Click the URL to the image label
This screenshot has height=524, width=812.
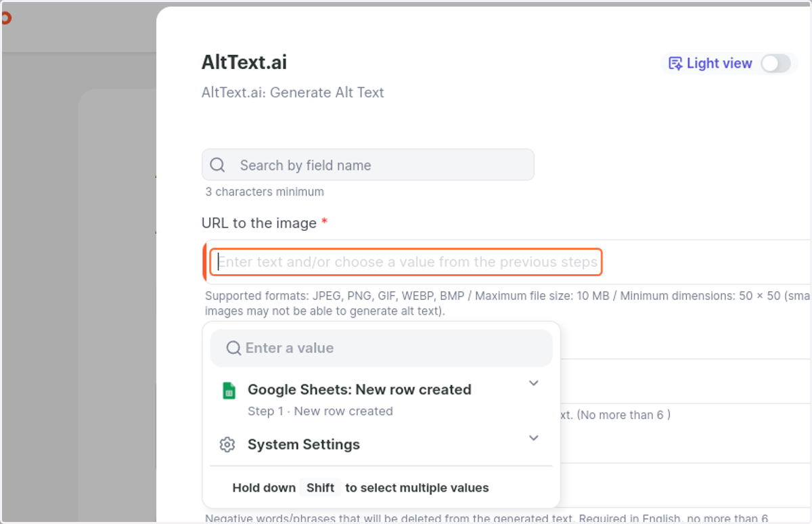pyautogui.click(x=259, y=223)
